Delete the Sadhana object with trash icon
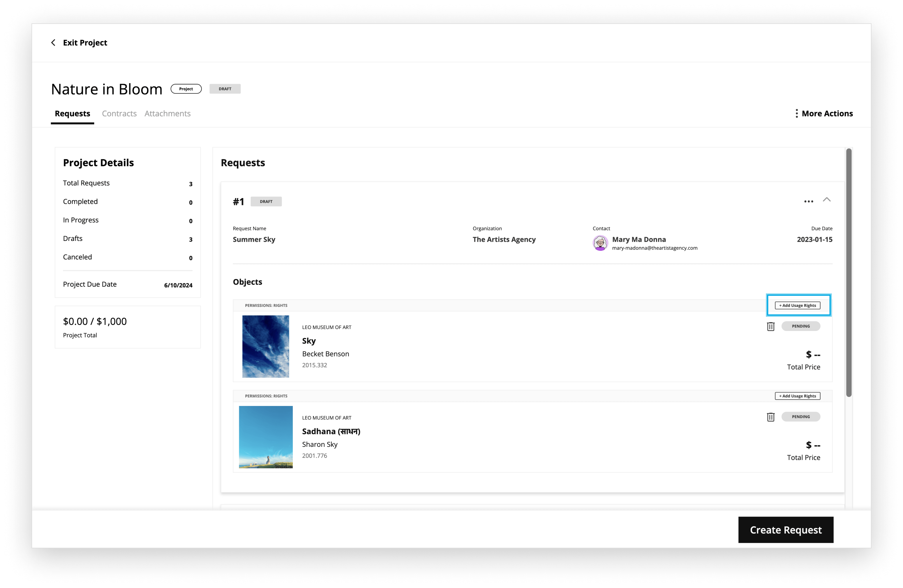The image size is (903, 588). [x=771, y=417]
